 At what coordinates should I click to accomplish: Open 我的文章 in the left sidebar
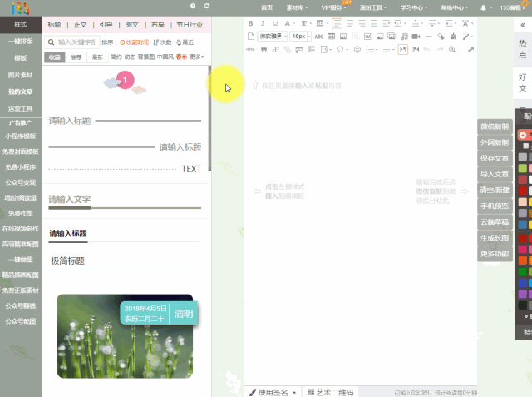click(x=20, y=92)
